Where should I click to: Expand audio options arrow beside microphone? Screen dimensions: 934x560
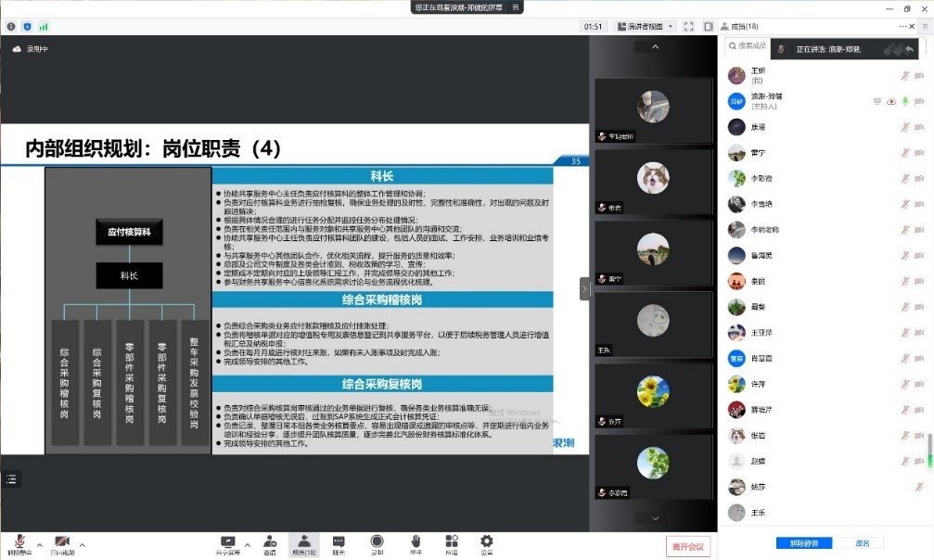(x=38, y=544)
